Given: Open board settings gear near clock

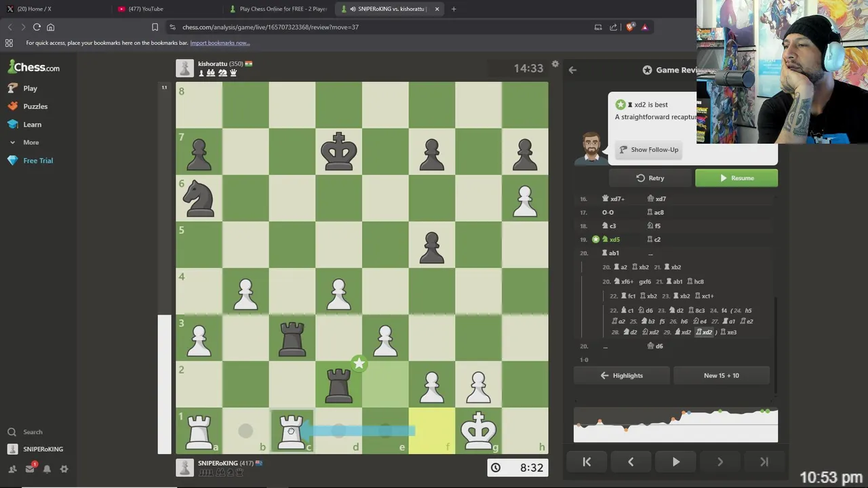Looking at the screenshot, I should 555,64.
